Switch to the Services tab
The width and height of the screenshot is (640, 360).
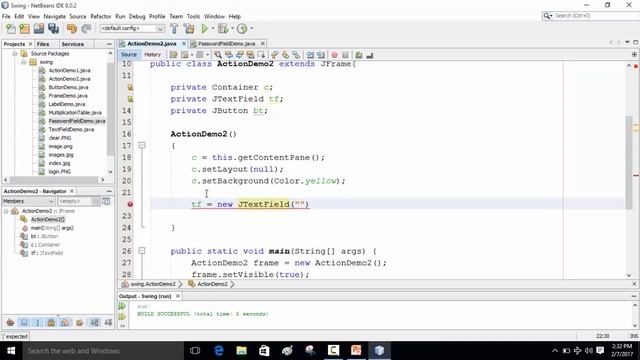point(73,44)
